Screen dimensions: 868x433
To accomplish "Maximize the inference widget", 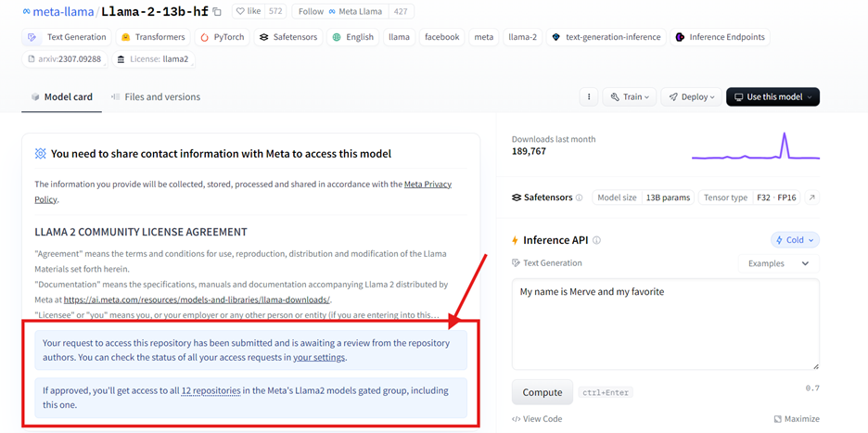I will (797, 419).
